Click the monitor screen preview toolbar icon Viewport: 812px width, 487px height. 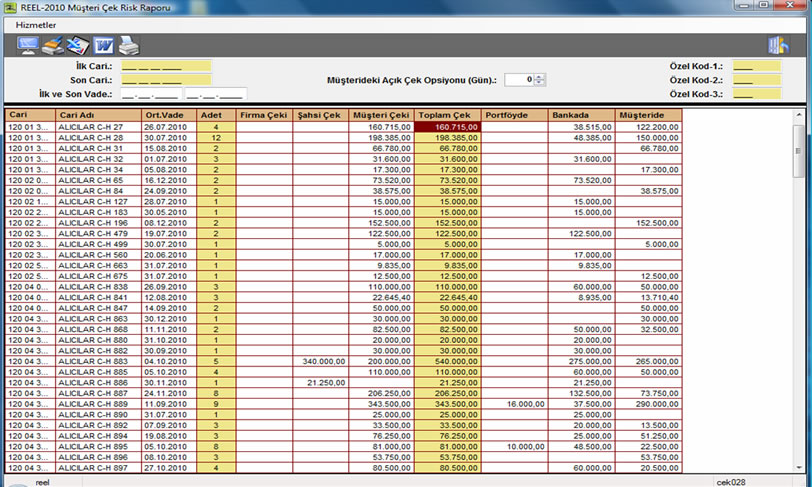click(x=27, y=46)
